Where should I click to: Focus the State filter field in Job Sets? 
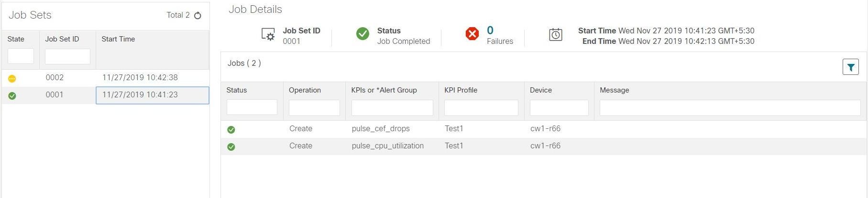21,56
